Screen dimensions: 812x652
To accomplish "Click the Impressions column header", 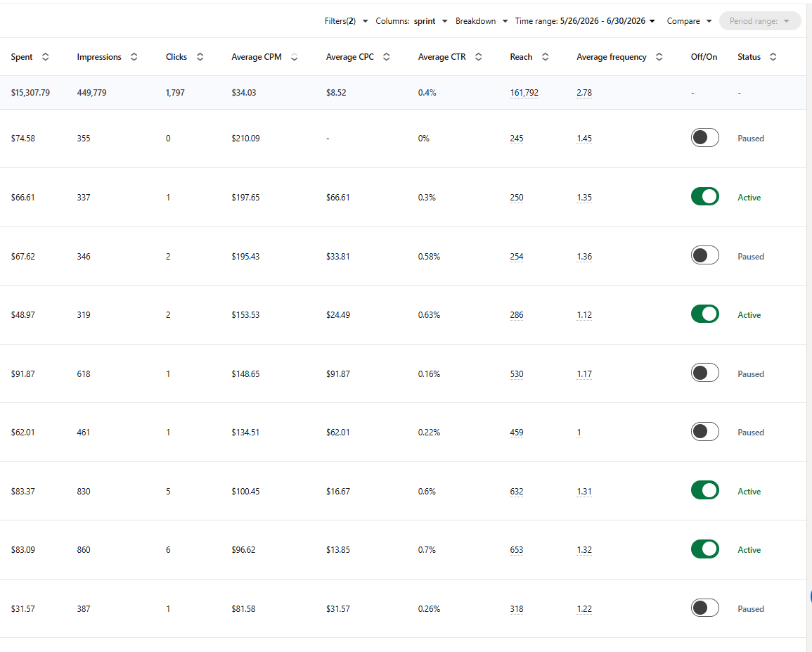I will (x=99, y=57).
